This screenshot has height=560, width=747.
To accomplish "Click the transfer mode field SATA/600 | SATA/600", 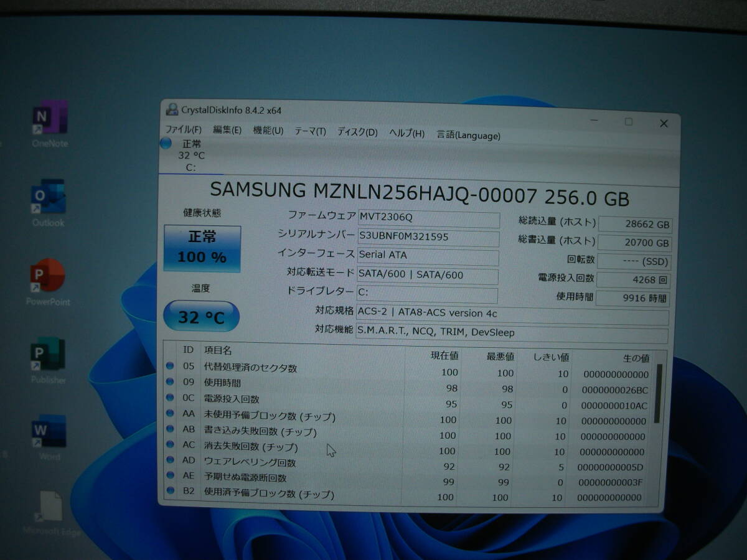I will pyautogui.click(x=428, y=275).
